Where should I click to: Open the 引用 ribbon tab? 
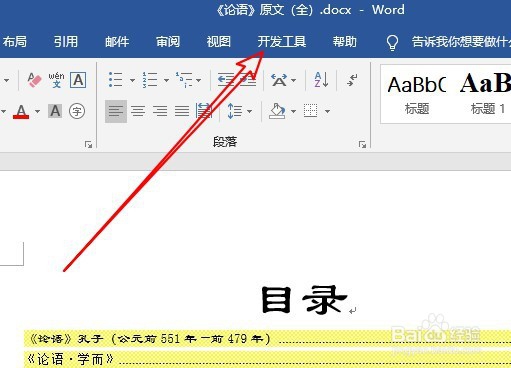click(66, 42)
